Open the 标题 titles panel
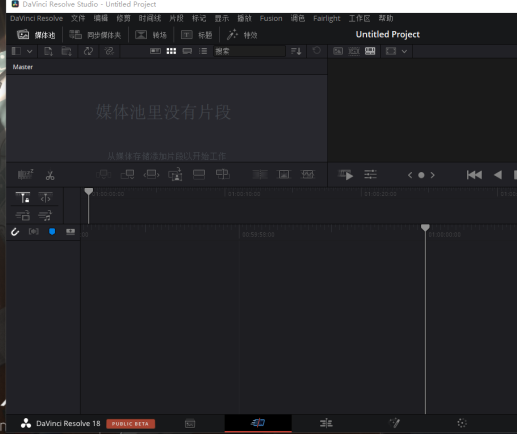The width and height of the screenshot is (517, 434). [196, 35]
